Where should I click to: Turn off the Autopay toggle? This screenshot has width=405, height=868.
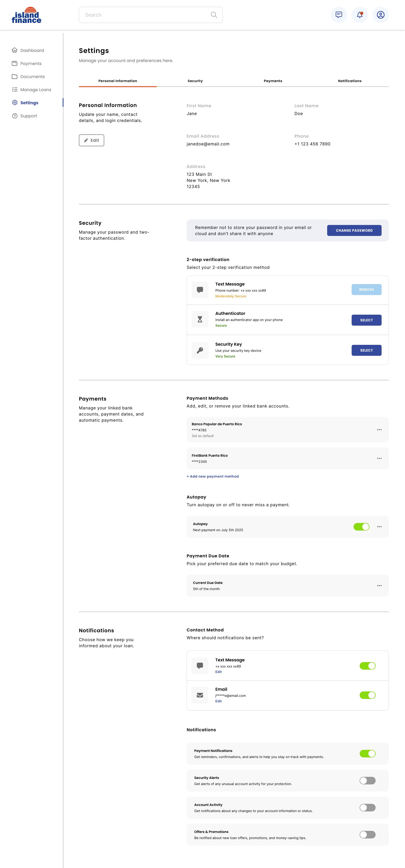coord(361,527)
